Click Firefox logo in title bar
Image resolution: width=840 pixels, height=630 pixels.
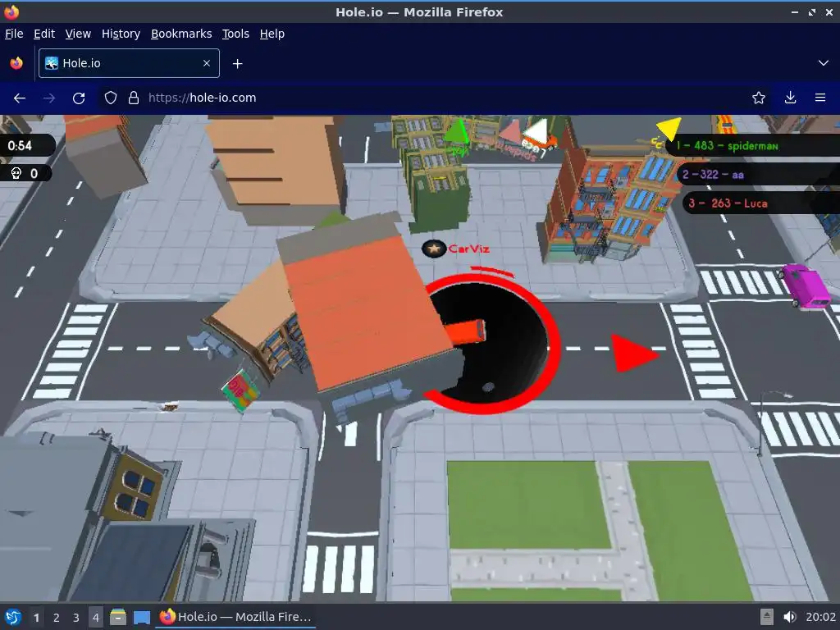(11, 11)
